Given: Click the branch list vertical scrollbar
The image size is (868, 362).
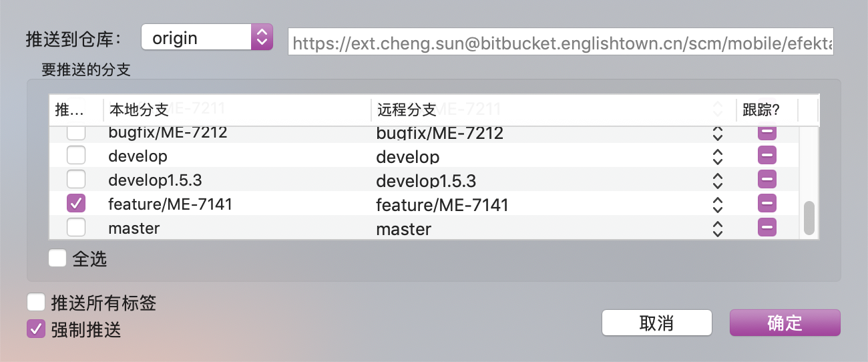Looking at the screenshot, I should (809, 218).
